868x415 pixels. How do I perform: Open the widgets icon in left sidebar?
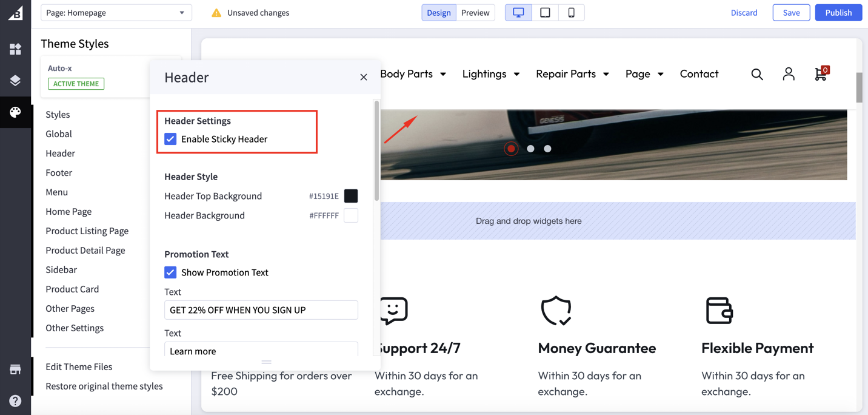pos(15,49)
